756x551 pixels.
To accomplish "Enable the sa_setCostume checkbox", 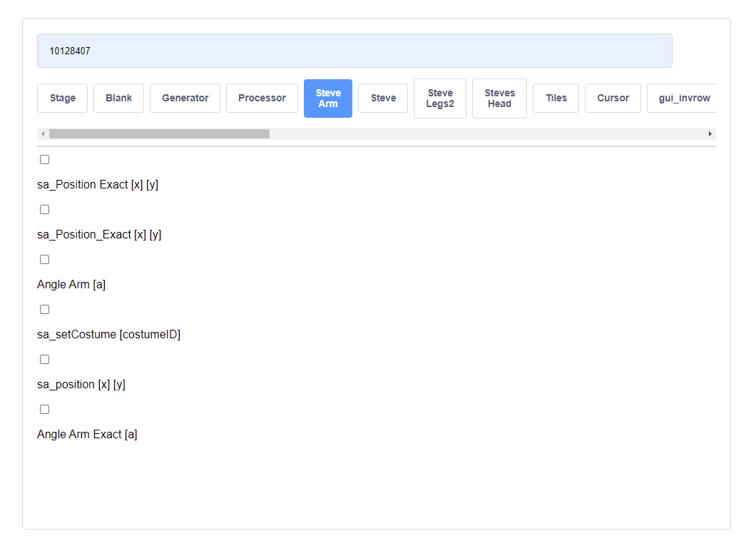I will tap(44, 309).
